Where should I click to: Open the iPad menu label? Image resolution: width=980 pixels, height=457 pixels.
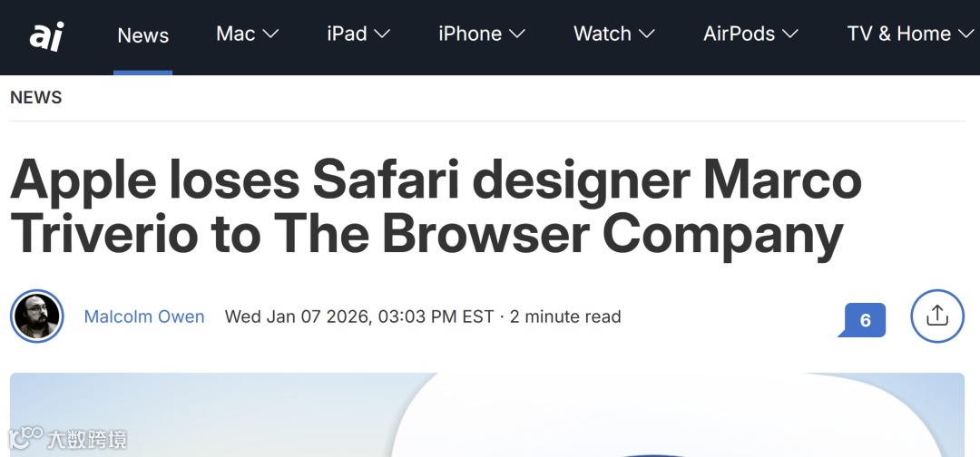347,34
